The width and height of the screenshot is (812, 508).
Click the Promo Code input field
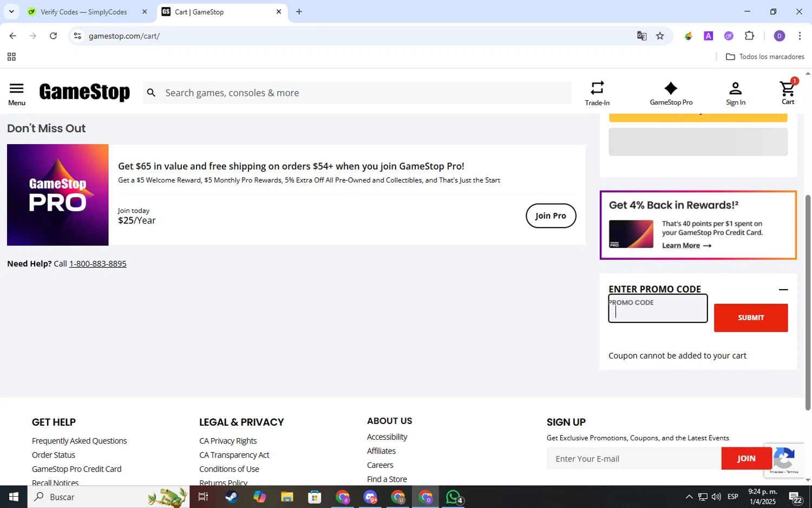click(x=658, y=308)
